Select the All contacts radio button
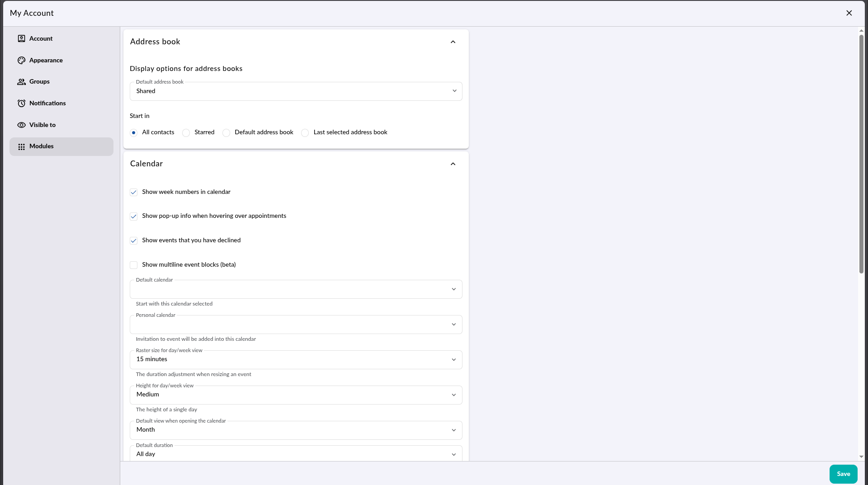The height and width of the screenshot is (485, 868). coord(134,133)
